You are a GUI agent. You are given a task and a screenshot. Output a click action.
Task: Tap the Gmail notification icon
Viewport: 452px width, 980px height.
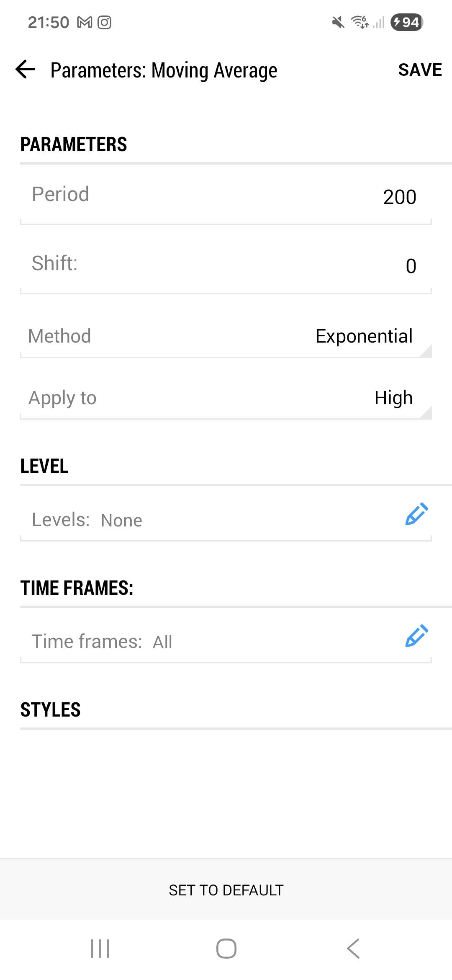point(85,23)
